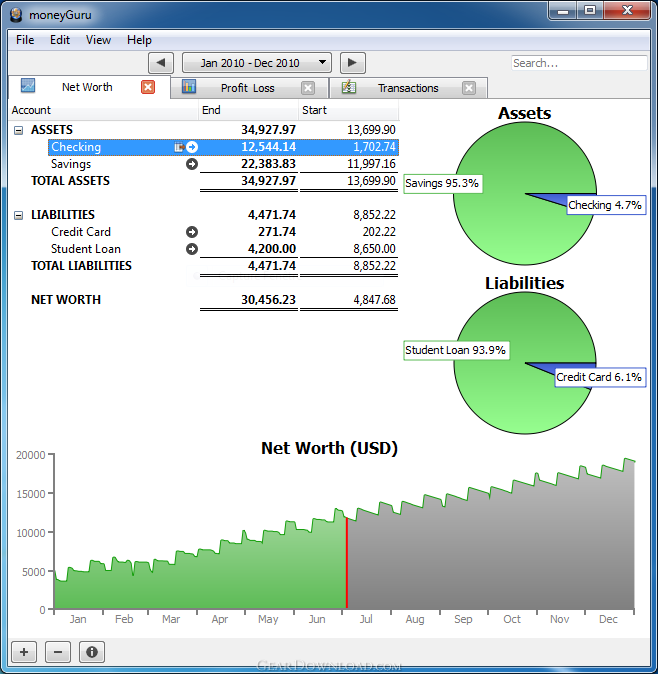Switch to the Transactions tab

[408, 88]
